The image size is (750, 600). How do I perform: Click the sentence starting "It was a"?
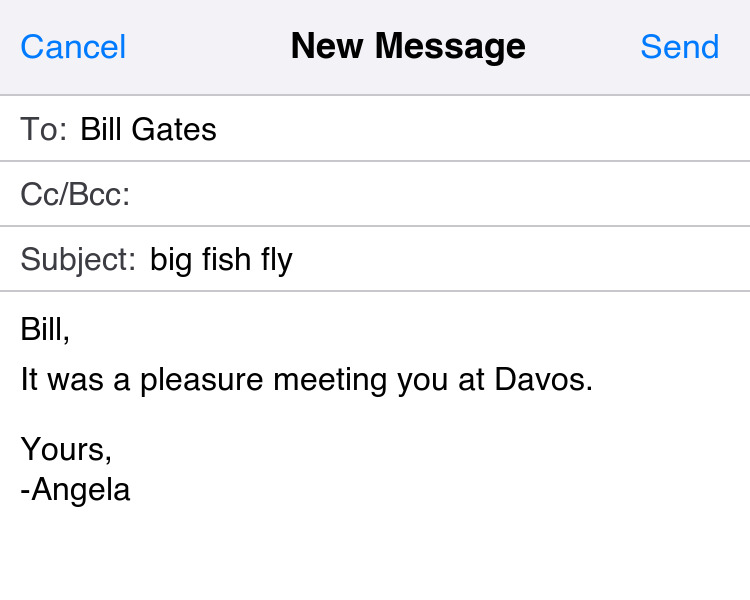click(306, 380)
